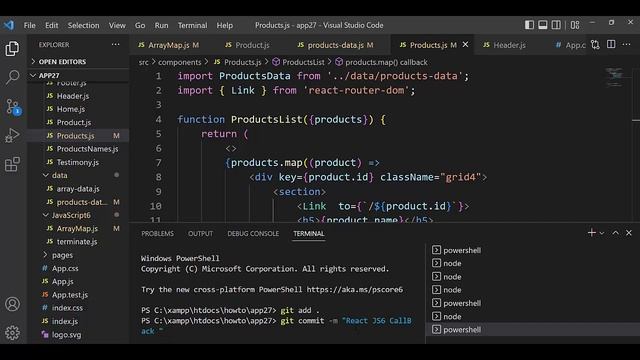Open the Terminal menu

192,25
